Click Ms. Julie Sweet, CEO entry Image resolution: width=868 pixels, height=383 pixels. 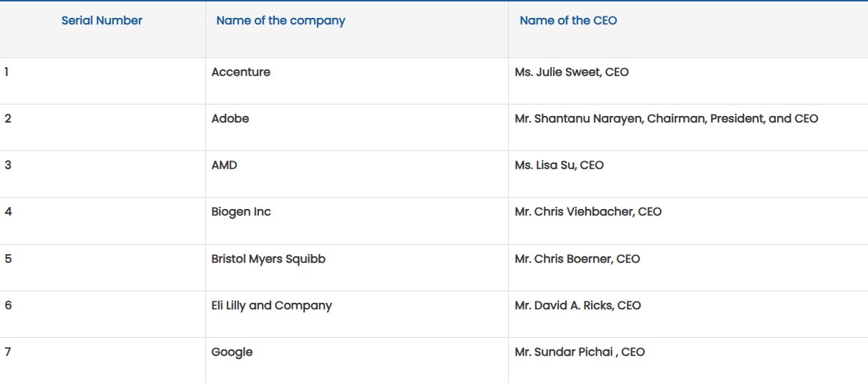[x=572, y=72]
